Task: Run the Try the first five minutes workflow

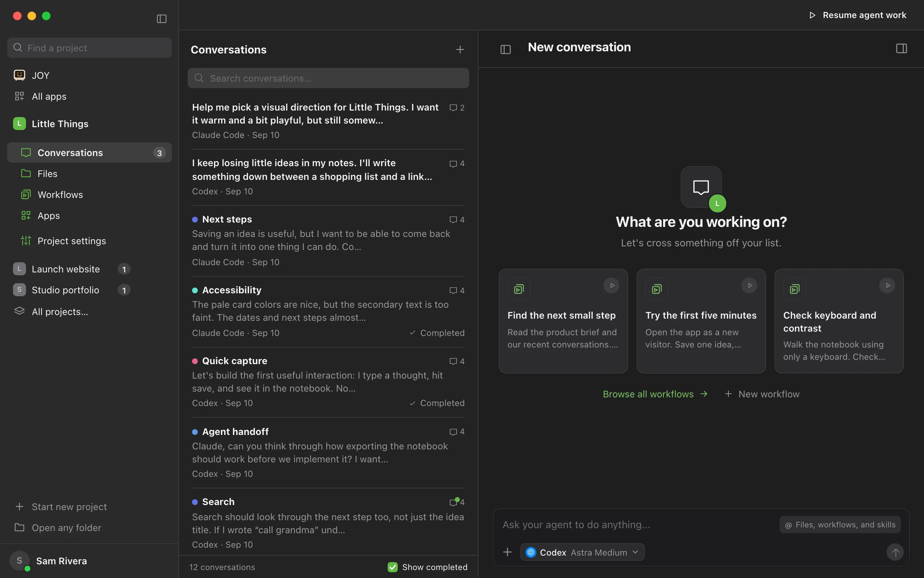Action: (749, 285)
